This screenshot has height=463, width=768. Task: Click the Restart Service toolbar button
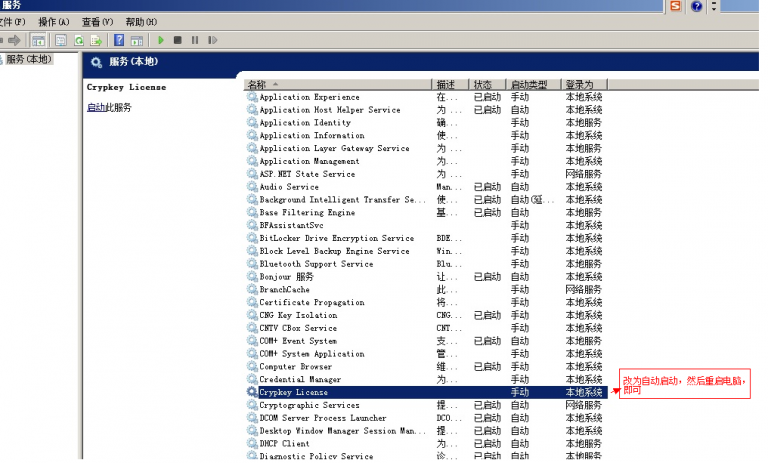[x=211, y=40]
